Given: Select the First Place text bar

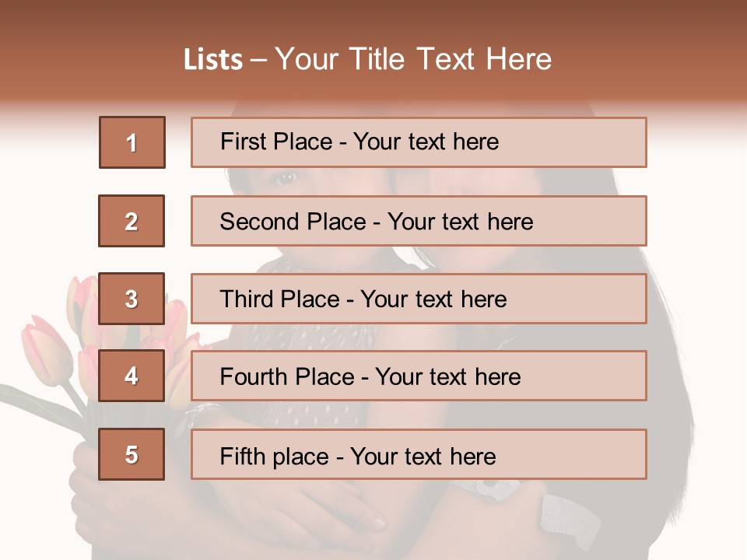Looking at the screenshot, I should point(419,142).
